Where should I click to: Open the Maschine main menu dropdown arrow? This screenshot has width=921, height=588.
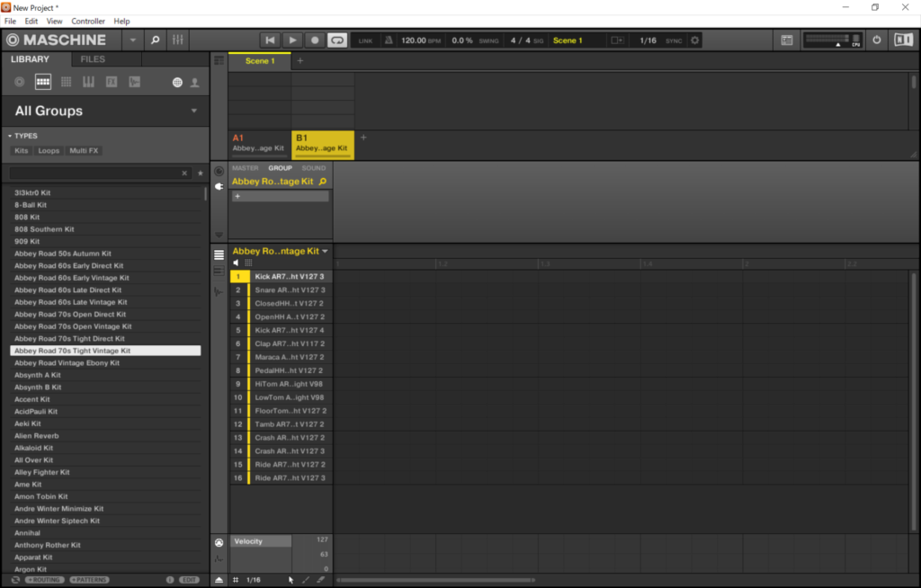pyautogui.click(x=133, y=40)
